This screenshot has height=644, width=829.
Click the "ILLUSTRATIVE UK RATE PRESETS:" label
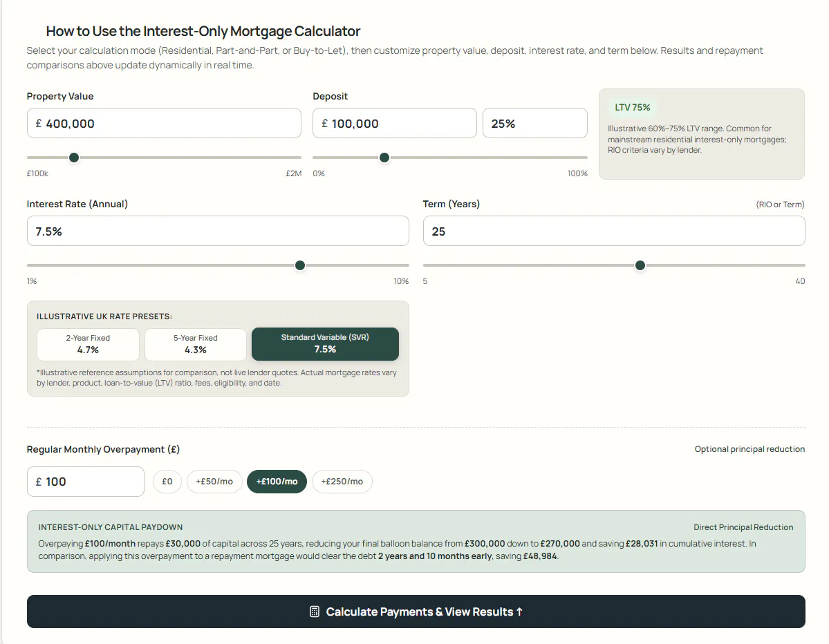104,316
